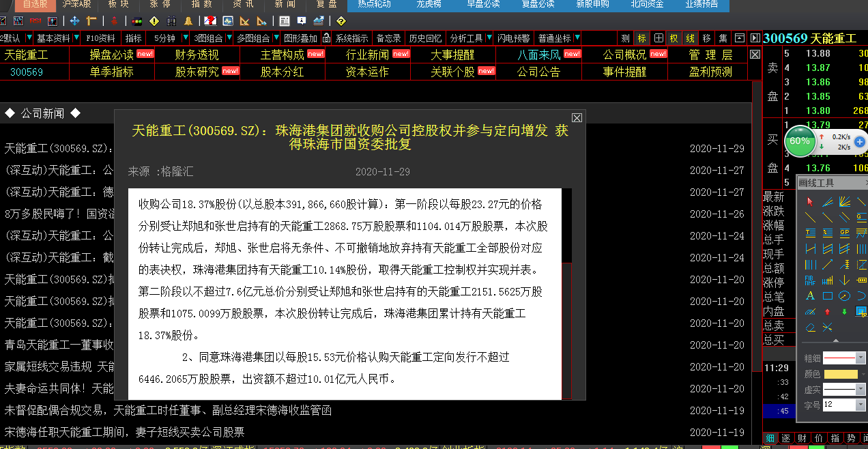868x449 pixels.
Task: Click the 闪电预警 button
Action: pos(513,38)
